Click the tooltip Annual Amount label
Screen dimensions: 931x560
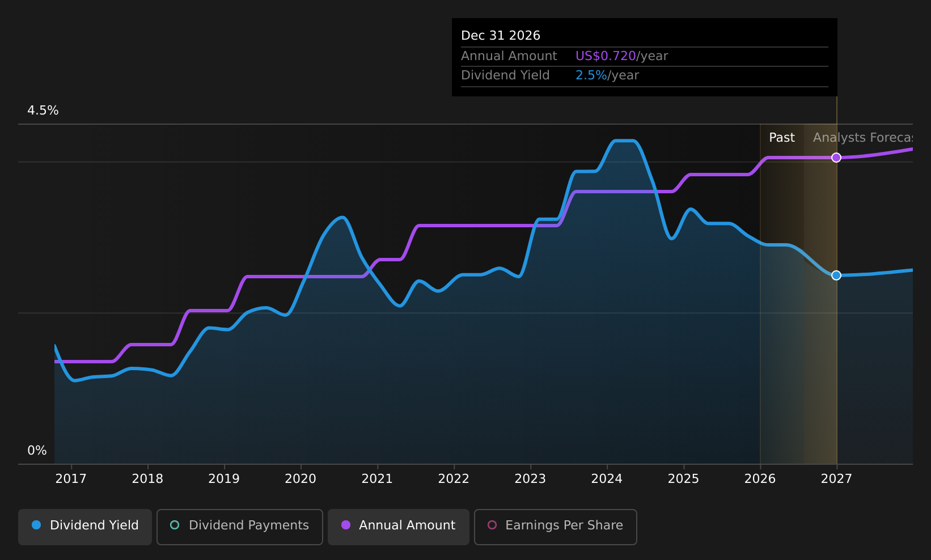pos(509,56)
